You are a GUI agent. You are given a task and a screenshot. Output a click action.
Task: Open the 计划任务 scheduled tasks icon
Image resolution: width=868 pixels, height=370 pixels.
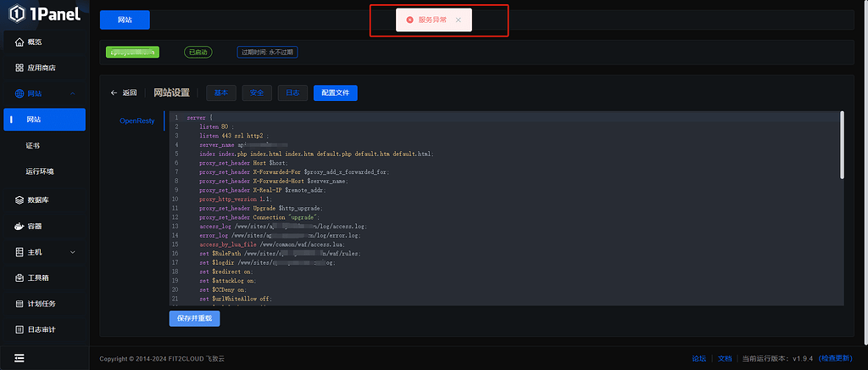19,304
